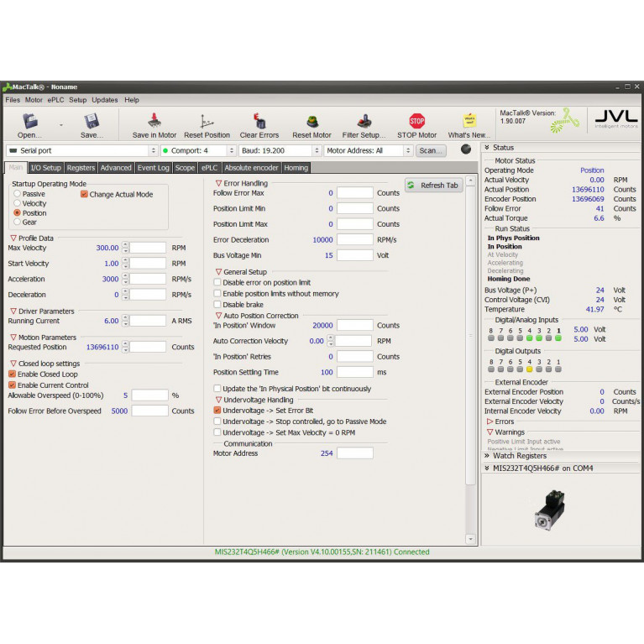This screenshot has width=644, height=644.
Task: Collapse the MIS232T4Q5H466# on COM4 panel
Action: pyautogui.click(x=487, y=469)
